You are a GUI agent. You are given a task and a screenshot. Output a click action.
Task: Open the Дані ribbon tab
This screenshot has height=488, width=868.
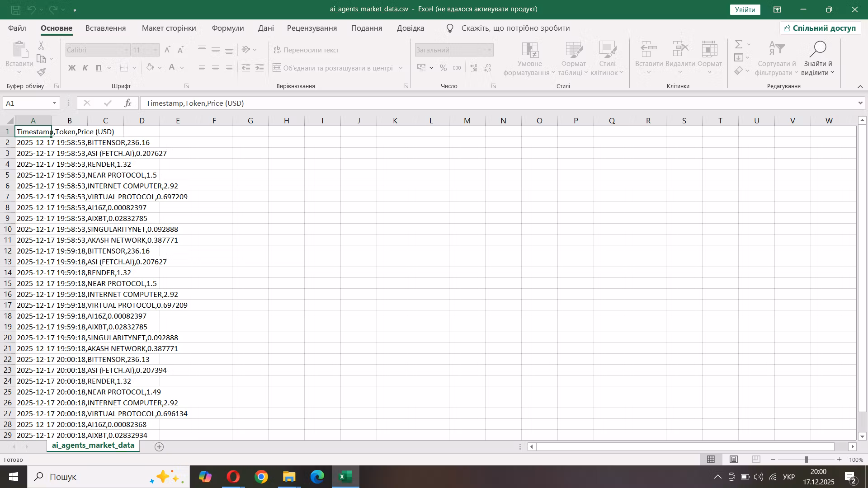tap(266, 28)
